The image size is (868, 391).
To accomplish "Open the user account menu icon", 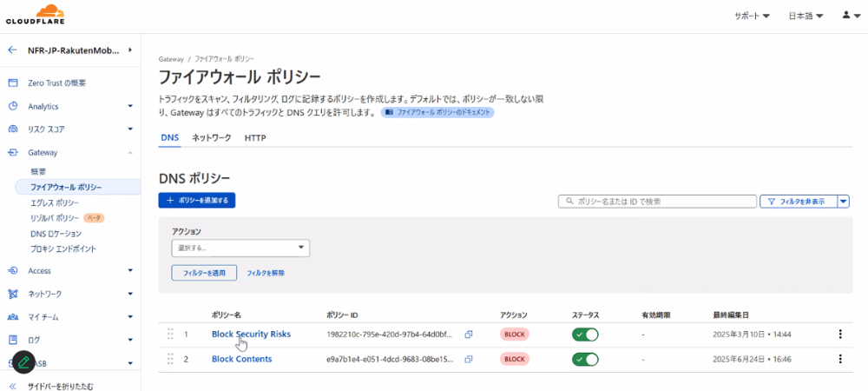I will [851, 16].
